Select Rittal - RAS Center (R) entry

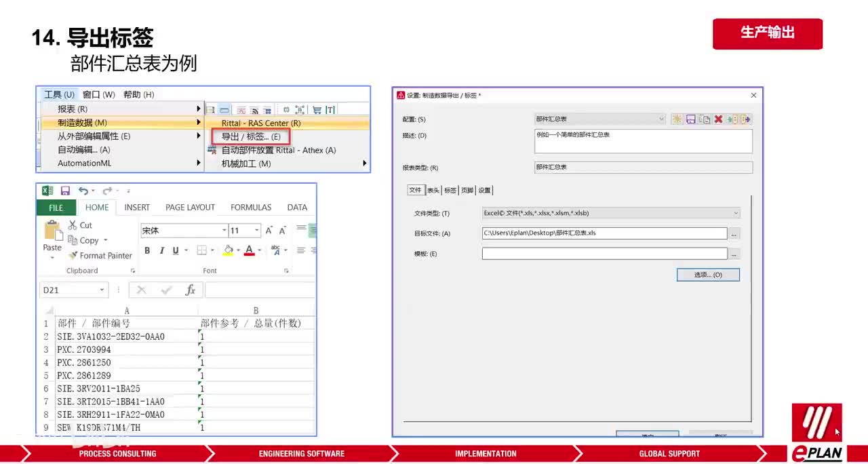pos(288,123)
